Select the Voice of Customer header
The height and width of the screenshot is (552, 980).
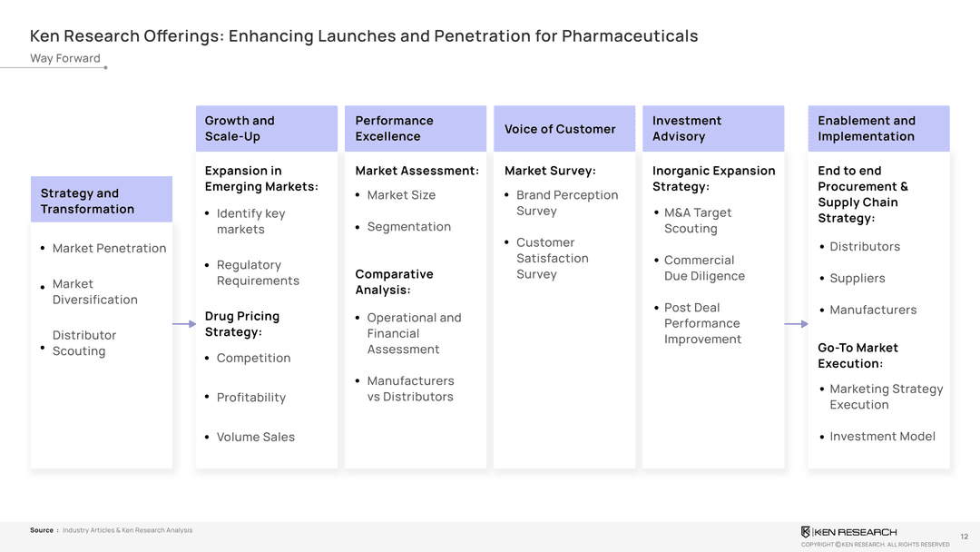coord(563,129)
